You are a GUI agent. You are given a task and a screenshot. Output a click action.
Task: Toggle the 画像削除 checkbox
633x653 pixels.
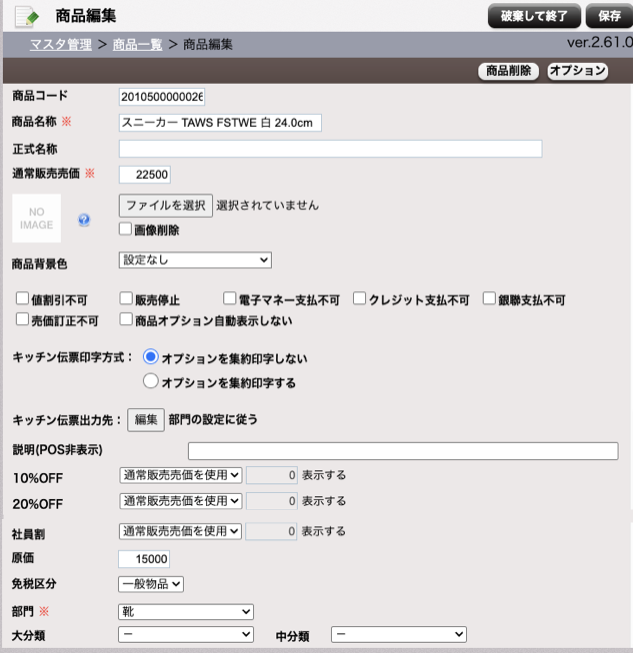(x=126, y=229)
